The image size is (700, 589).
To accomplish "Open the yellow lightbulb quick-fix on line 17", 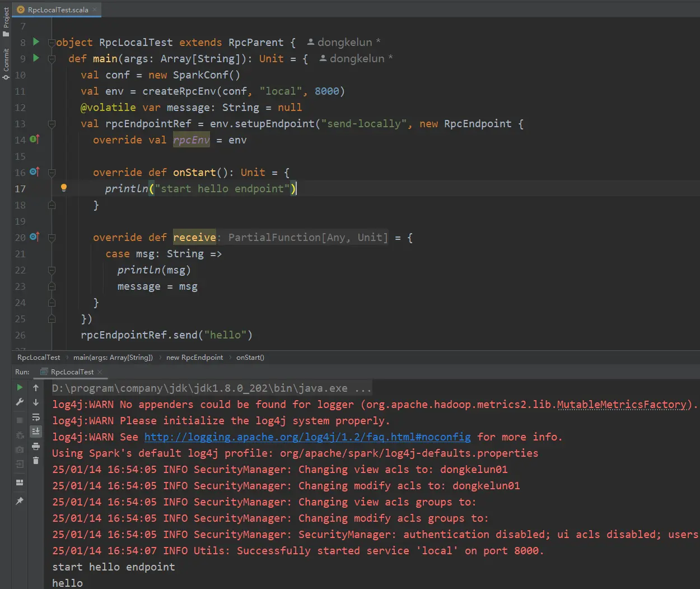I will tap(64, 188).
